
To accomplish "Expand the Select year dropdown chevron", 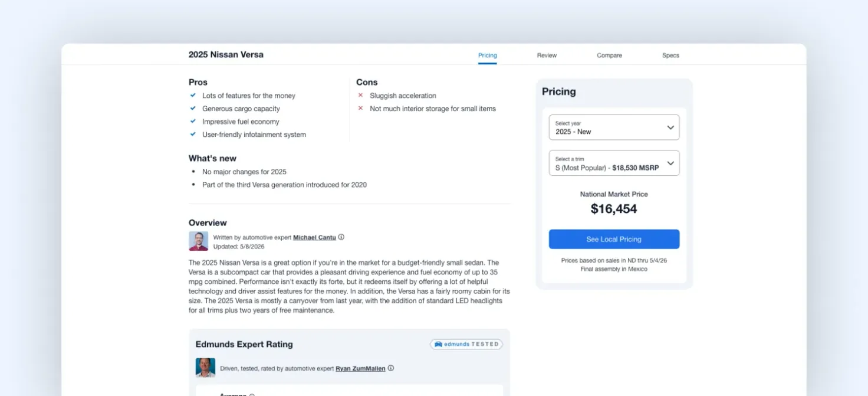I will click(x=670, y=127).
